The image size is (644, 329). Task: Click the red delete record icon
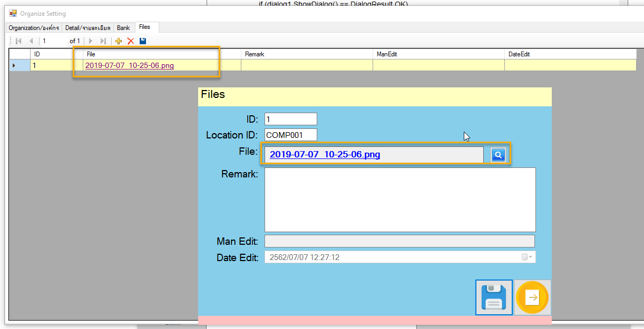pyautogui.click(x=131, y=41)
